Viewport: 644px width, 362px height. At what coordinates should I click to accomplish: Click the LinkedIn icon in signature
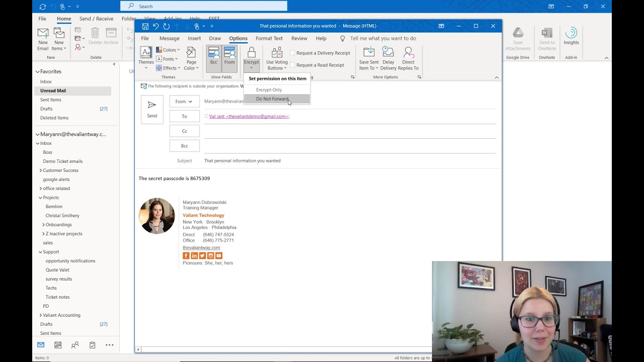click(x=194, y=255)
